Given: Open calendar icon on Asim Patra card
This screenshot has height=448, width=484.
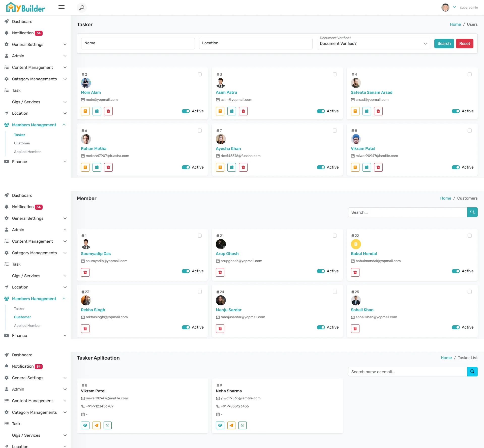Looking at the screenshot, I should [231, 111].
